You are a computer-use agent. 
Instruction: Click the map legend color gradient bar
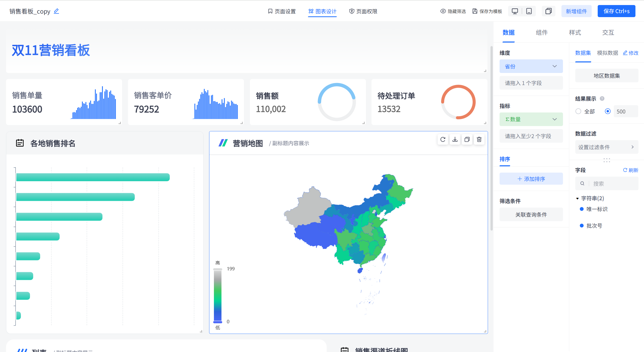click(218, 295)
